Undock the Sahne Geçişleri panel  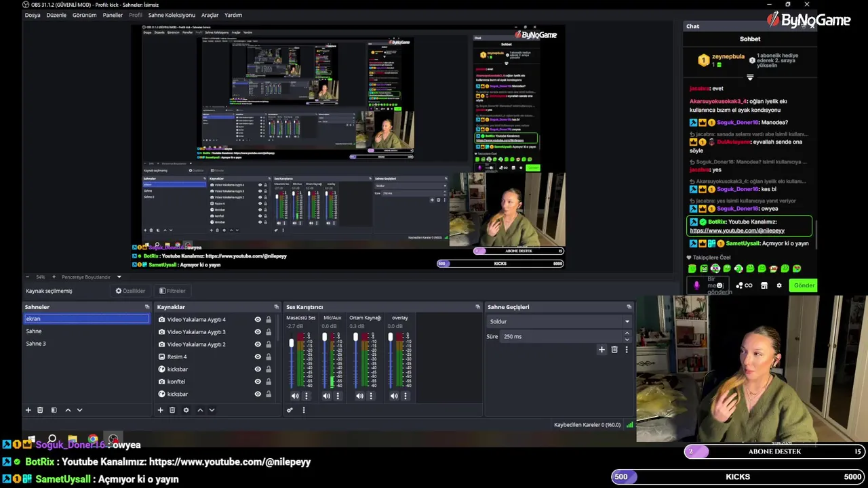point(629,307)
